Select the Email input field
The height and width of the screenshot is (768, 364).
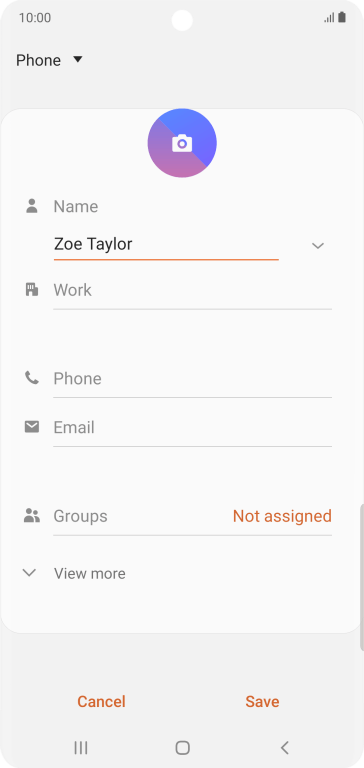point(193,428)
